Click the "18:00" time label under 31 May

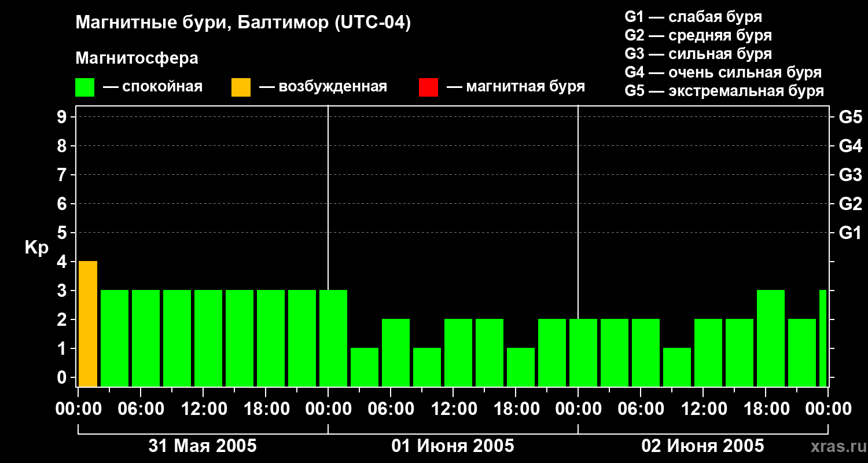[x=267, y=409]
